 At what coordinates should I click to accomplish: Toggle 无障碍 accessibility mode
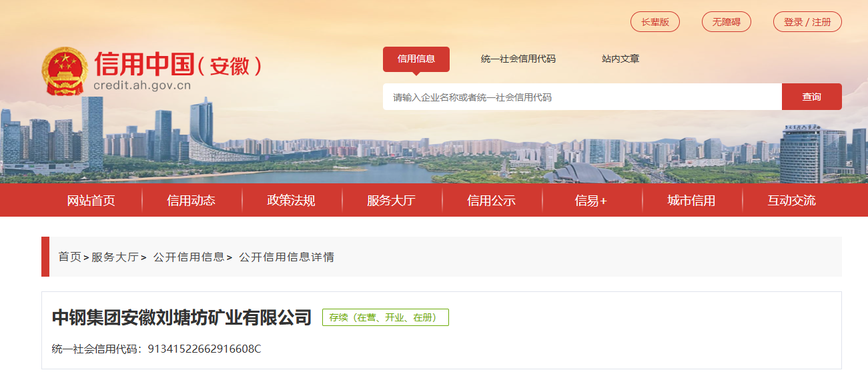[x=727, y=22]
